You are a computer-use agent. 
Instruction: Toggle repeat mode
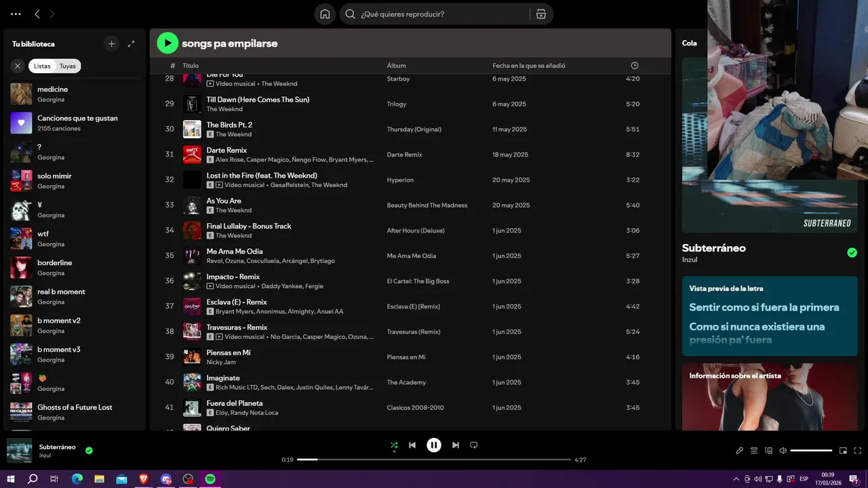click(x=474, y=445)
